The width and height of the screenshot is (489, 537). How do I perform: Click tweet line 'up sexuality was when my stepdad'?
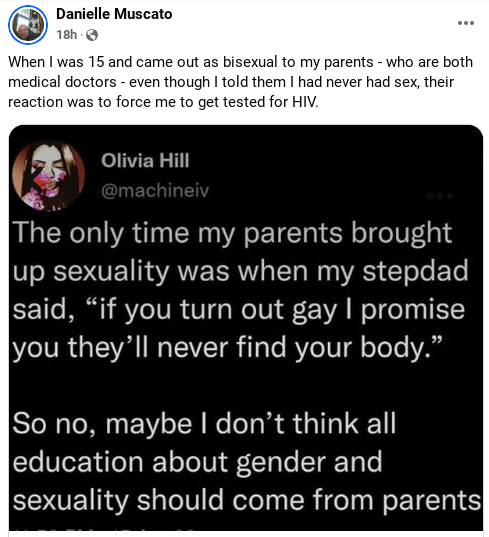240,272
